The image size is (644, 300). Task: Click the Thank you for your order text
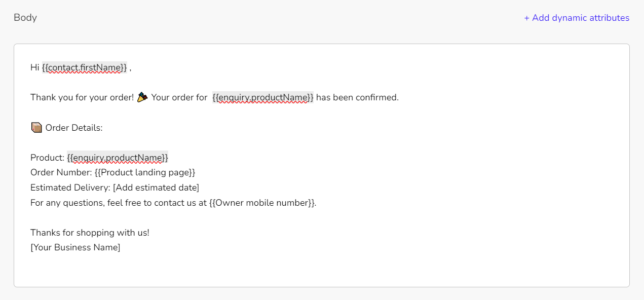click(x=82, y=97)
